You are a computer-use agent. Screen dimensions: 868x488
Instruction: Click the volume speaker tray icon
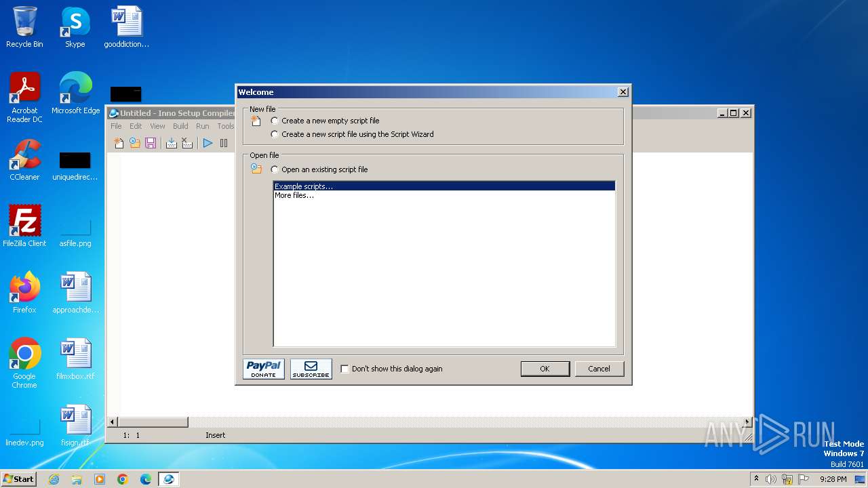(771, 479)
